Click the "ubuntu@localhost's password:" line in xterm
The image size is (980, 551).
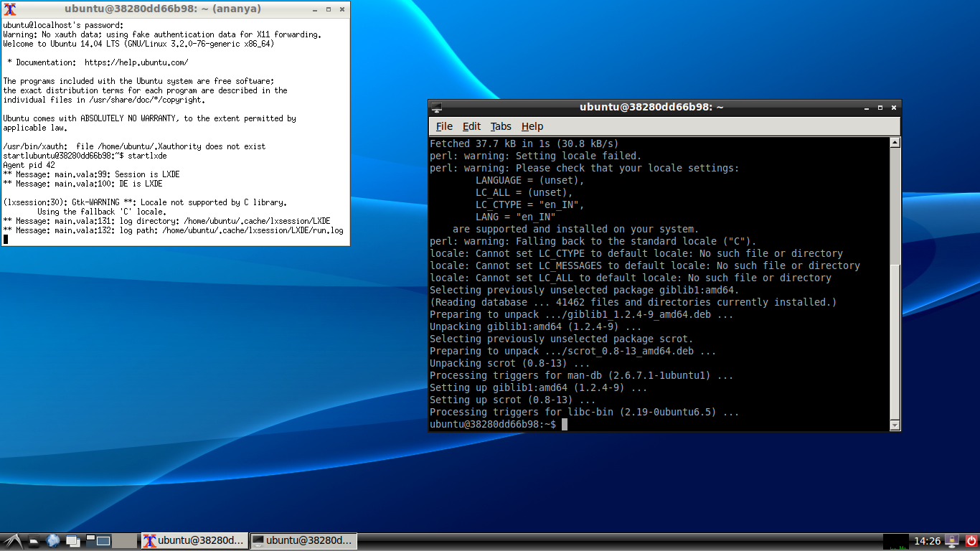pos(63,25)
